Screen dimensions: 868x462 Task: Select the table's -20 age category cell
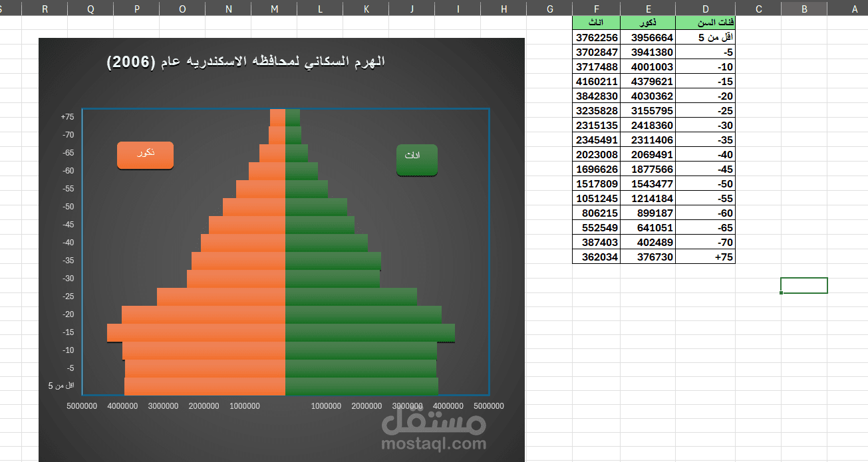click(705, 96)
